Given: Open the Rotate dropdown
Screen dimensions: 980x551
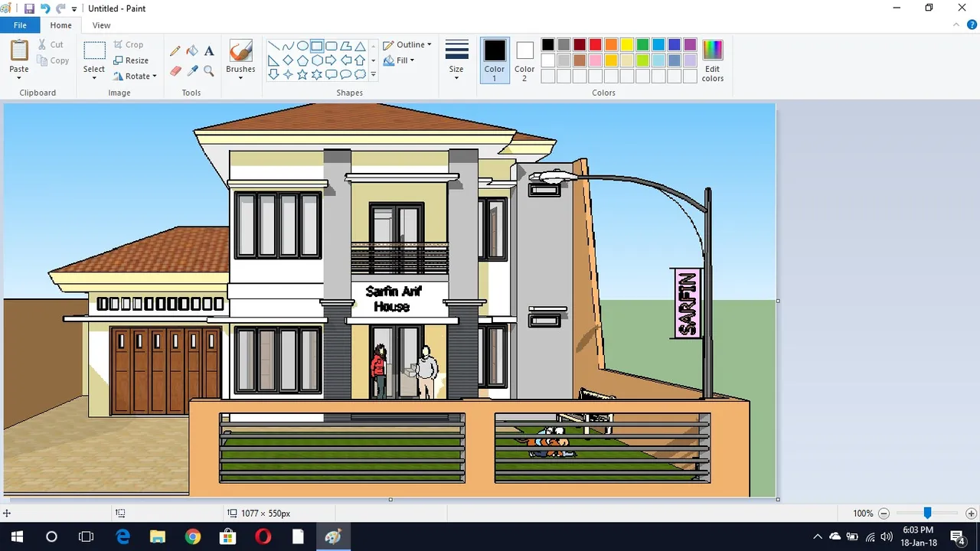Looking at the screenshot, I should pyautogui.click(x=136, y=77).
